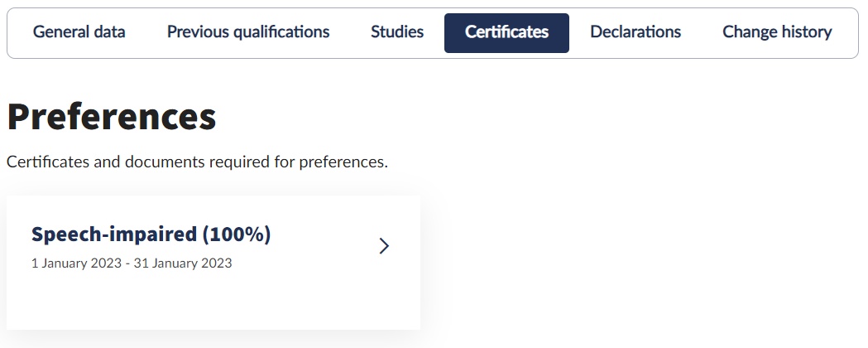Open Speech-impaired (100%) certificate title
This screenshot has width=868, height=348.
(151, 234)
